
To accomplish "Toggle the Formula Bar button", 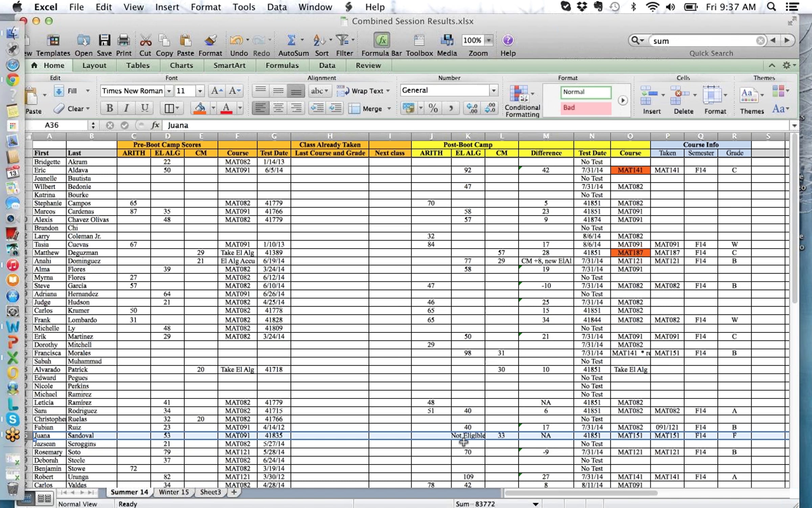I will [381, 41].
